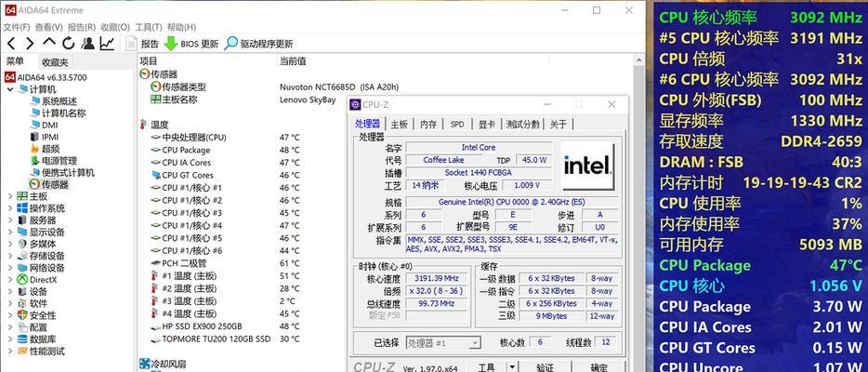Viewport: 868px width, 372px height.
Task: Expand the 网络设备 tree node
Action: [10, 268]
